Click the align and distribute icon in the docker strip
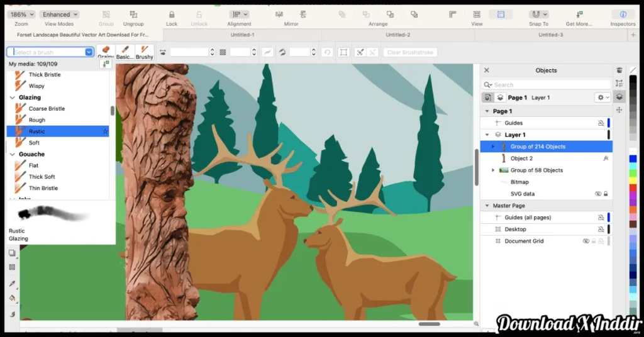 tap(619, 84)
